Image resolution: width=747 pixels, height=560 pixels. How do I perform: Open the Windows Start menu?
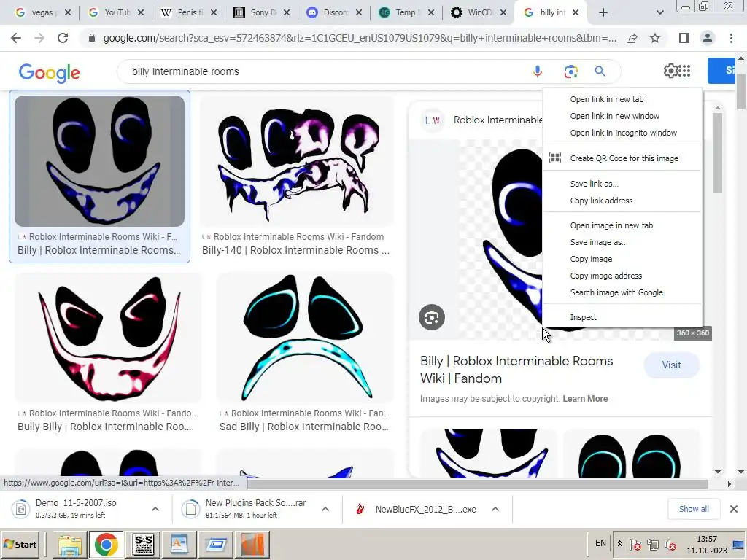tap(20, 544)
